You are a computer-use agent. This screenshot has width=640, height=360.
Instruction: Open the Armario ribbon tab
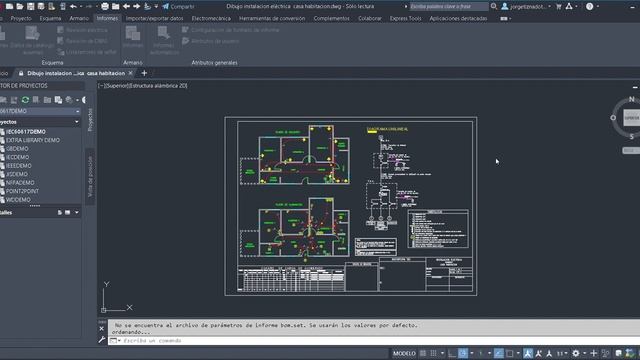click(79, 18)
